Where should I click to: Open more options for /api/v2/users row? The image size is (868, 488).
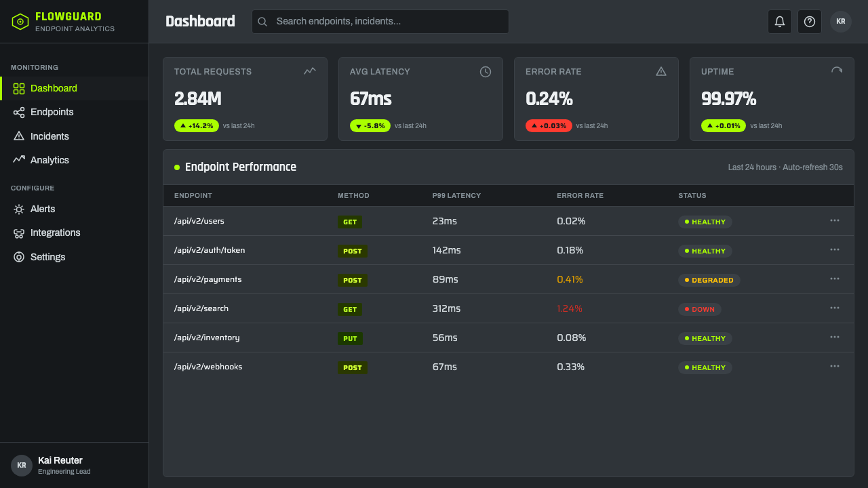pos(835,221)
